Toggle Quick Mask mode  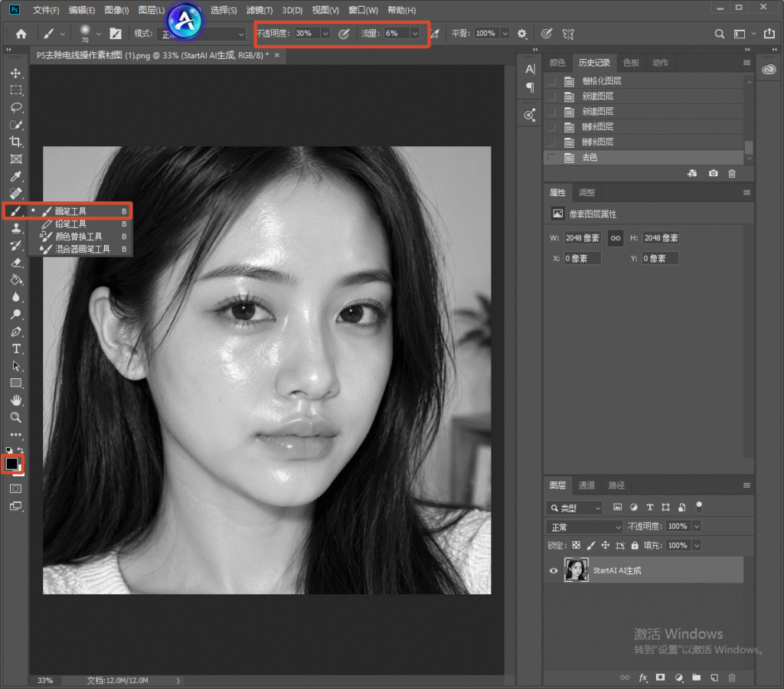coord(16,488)
